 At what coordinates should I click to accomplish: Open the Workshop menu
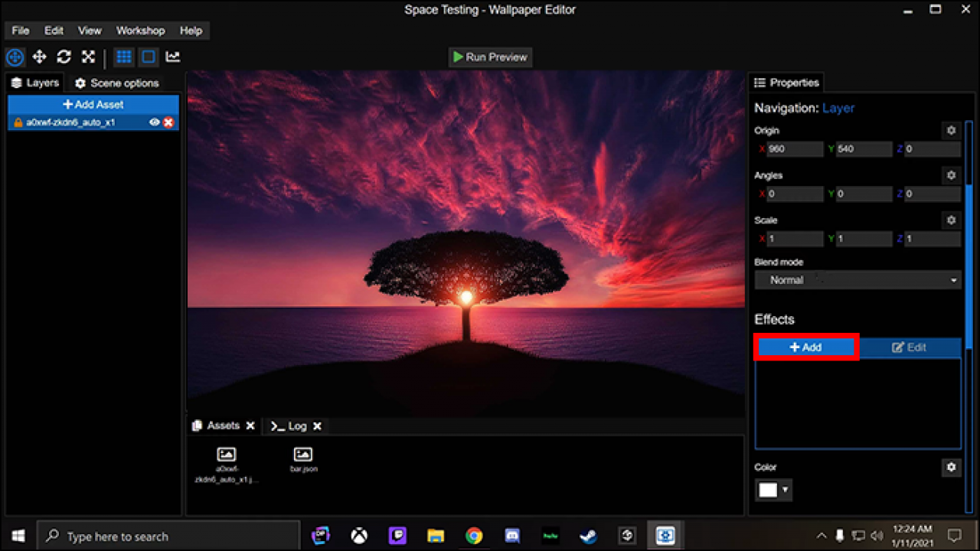point(140,31)
